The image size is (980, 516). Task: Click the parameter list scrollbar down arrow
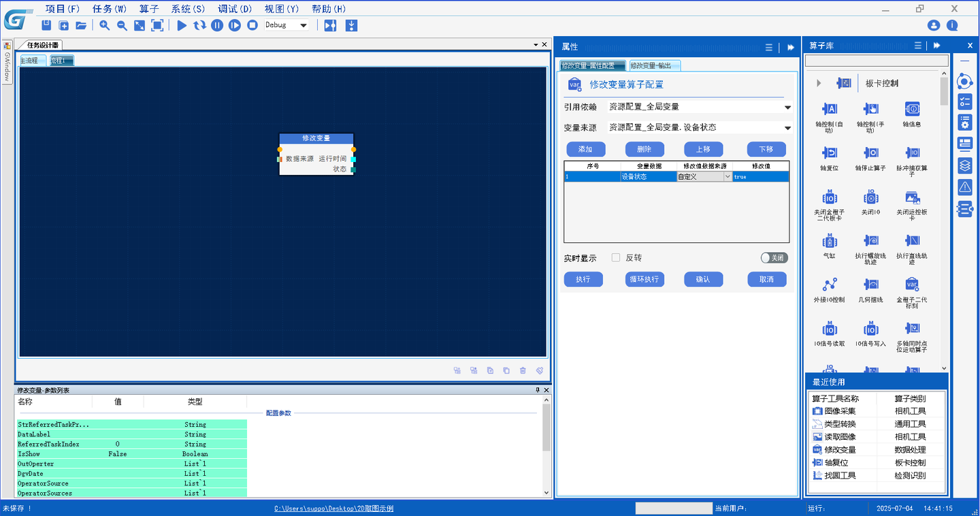tap(546, 492)
